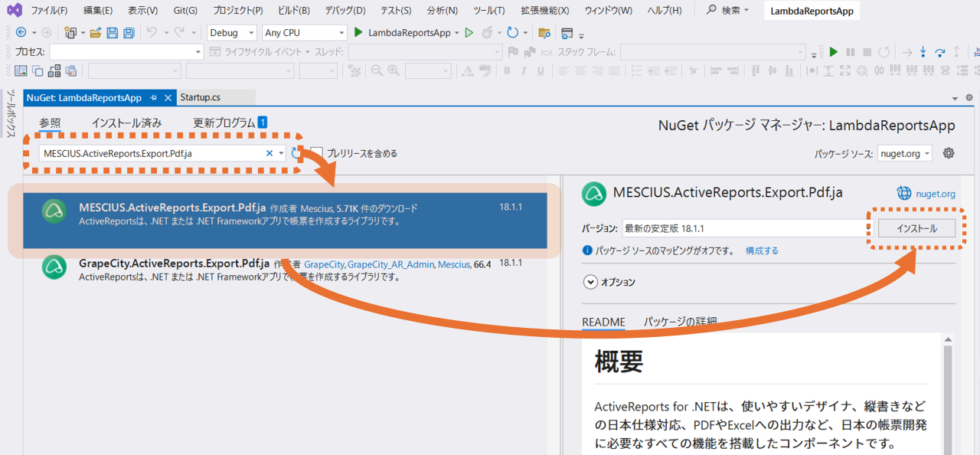Switch to the 参照 (Browse) tab
Screen dimensions: 980x455
coord(50,123)
